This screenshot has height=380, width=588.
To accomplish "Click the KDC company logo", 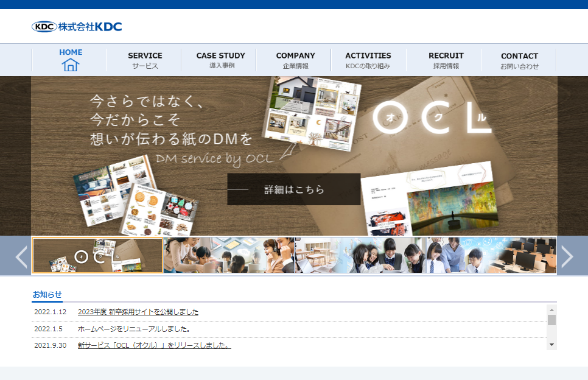I will (x=77, y=27).
